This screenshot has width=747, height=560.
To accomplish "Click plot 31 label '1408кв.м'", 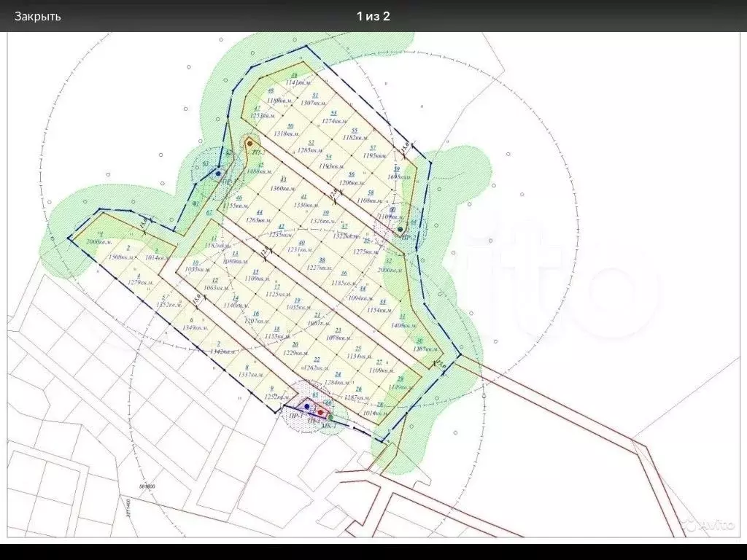I will [403, 325].
